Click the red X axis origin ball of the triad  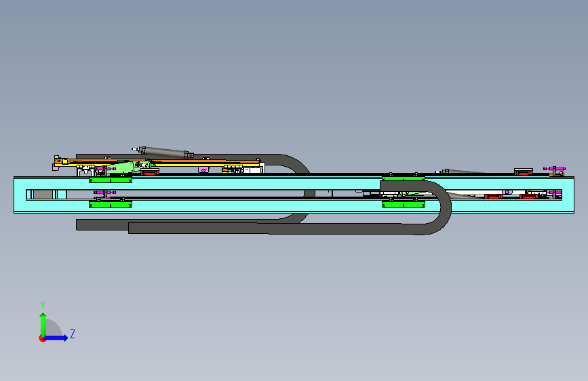pos(42,338)
